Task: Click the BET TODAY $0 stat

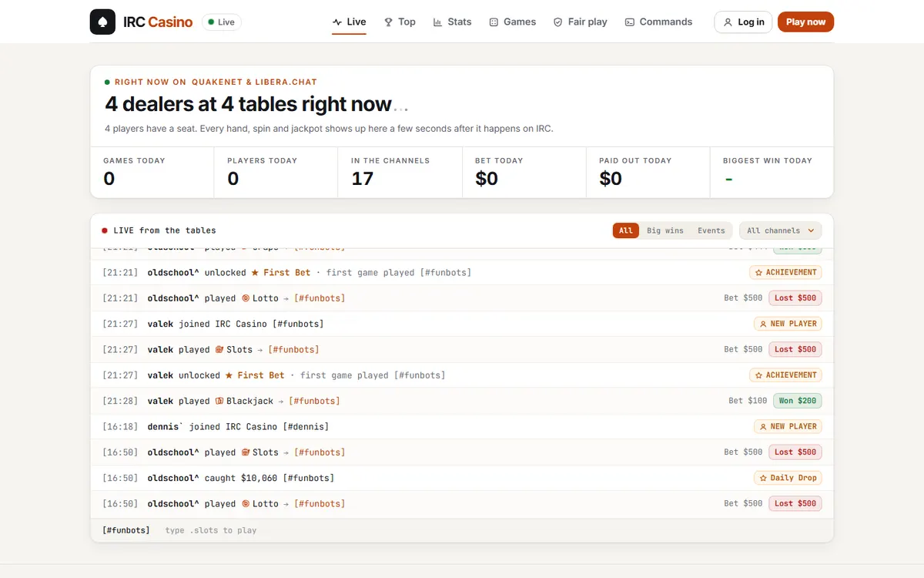Action: coord(524,172)
